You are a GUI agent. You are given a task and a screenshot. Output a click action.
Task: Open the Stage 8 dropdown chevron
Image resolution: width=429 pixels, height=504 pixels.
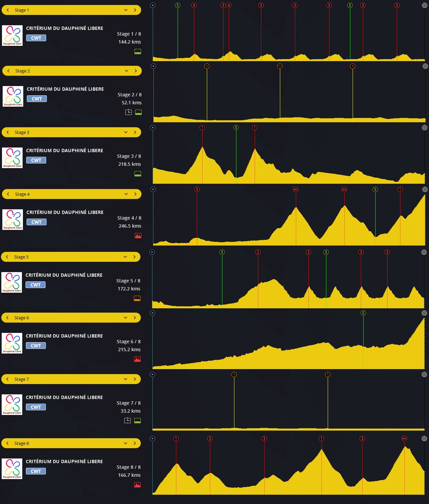126,443
